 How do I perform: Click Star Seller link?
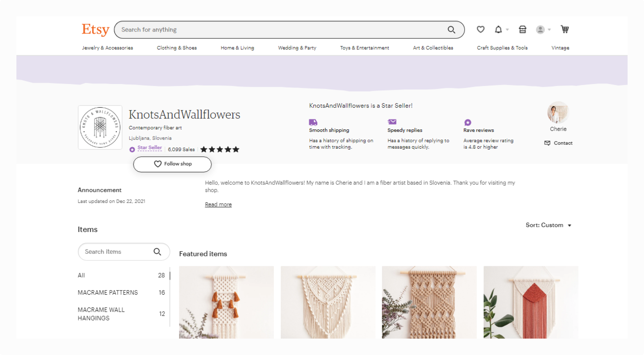click(150, 147)
